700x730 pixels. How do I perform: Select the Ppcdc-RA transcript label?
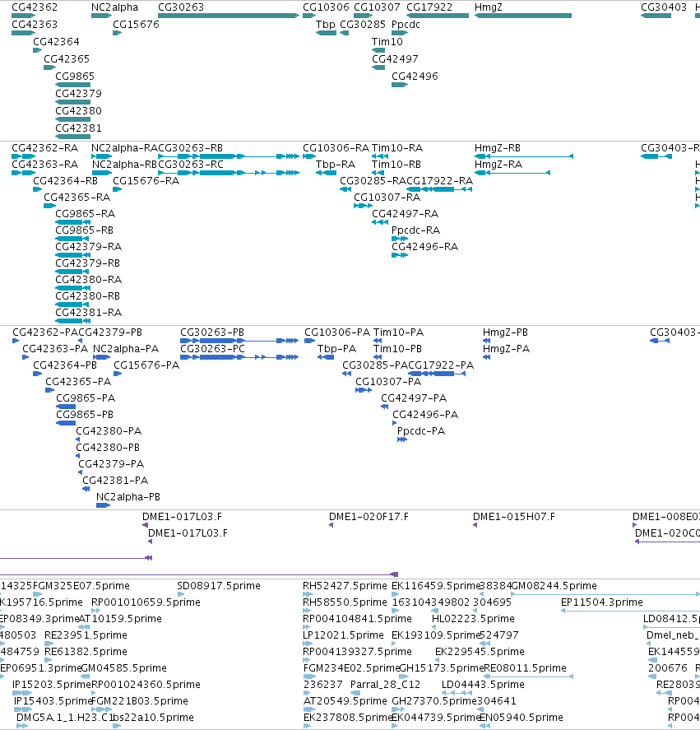[415, 230]
